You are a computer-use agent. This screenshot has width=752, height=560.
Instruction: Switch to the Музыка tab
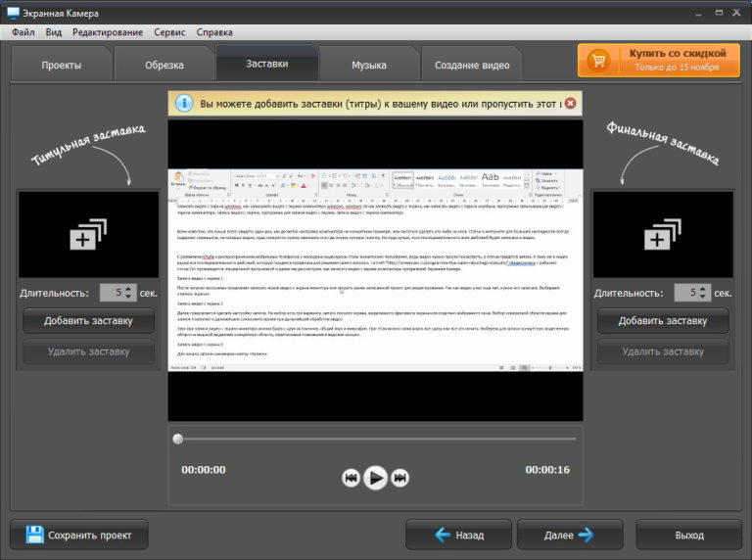pyautogui.click(x=369, y=65)
